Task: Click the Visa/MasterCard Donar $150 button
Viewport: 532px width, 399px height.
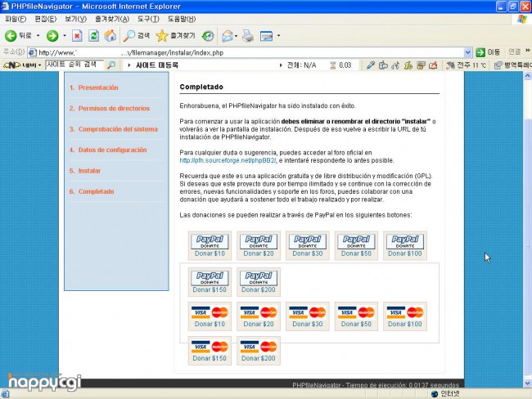Action: (210, 351)
